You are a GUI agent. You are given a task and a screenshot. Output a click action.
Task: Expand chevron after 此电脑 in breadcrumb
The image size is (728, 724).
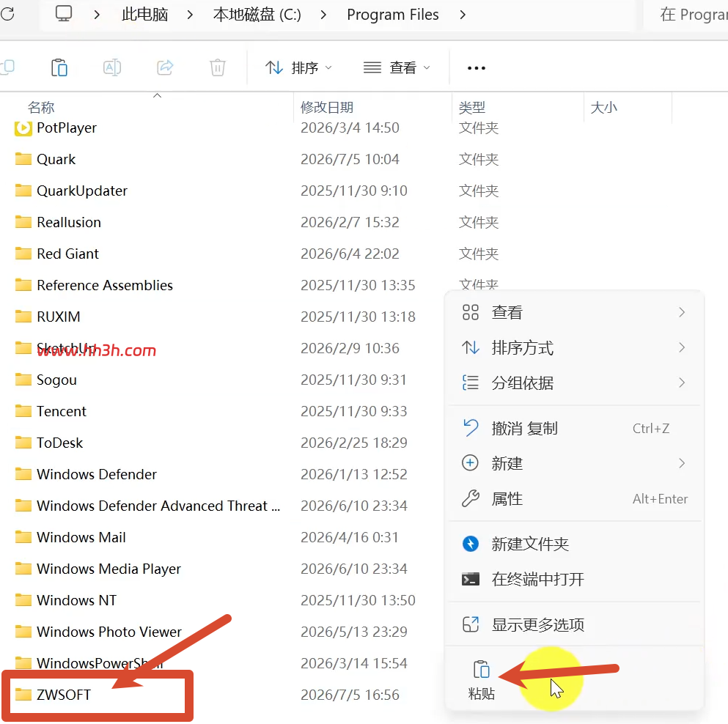pyautogui.click(x=190, y=15)
